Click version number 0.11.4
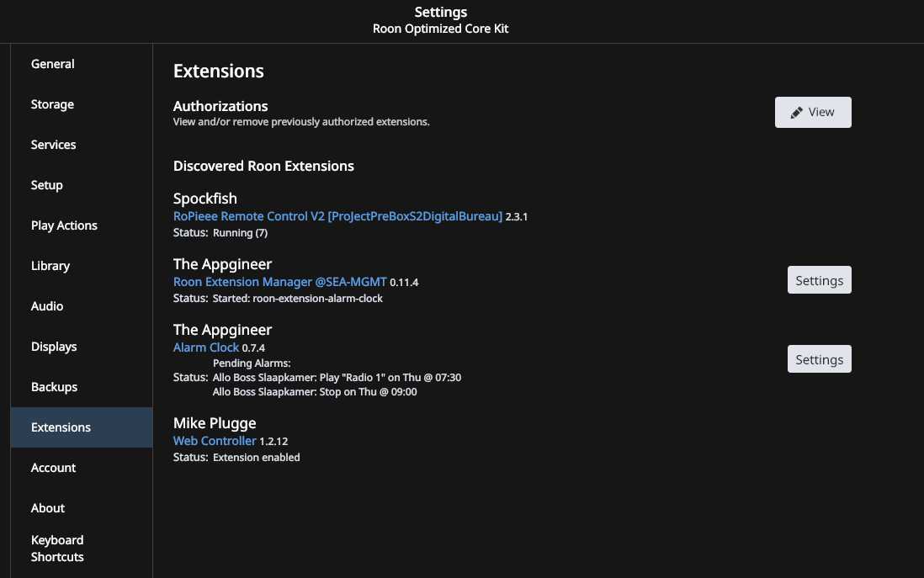The height and width of the screenshot is (578, 924). pos(404,283)
